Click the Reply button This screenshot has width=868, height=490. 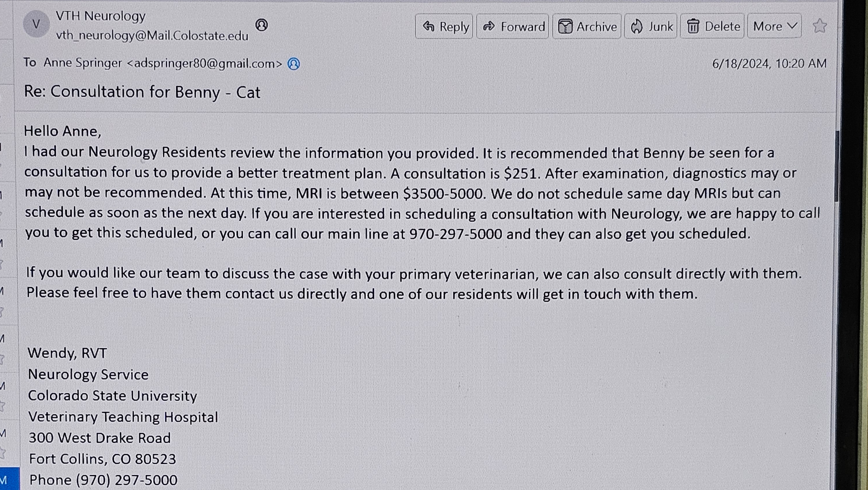tap(444, 27)
